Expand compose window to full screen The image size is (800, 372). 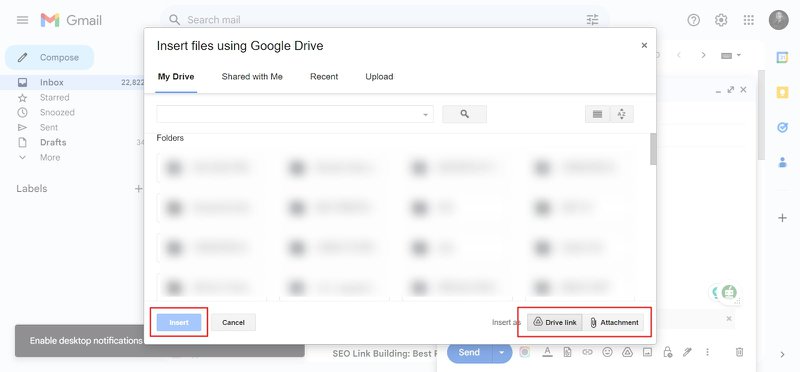click(731, 90)
